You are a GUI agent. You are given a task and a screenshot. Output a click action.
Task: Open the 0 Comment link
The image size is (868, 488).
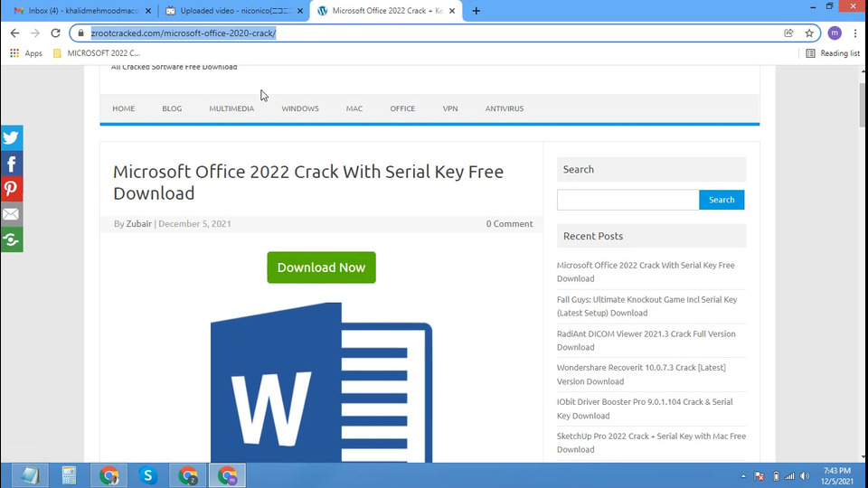[509, 223]
